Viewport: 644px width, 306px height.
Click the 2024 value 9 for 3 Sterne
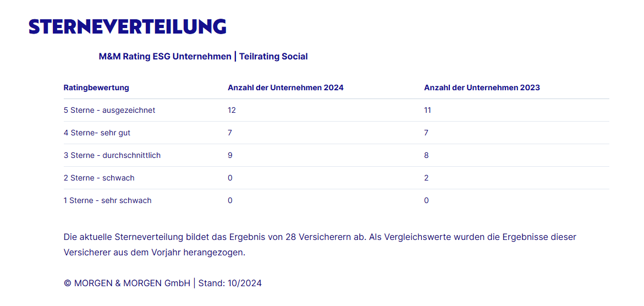pyautogui.click(x=230, y=155)
